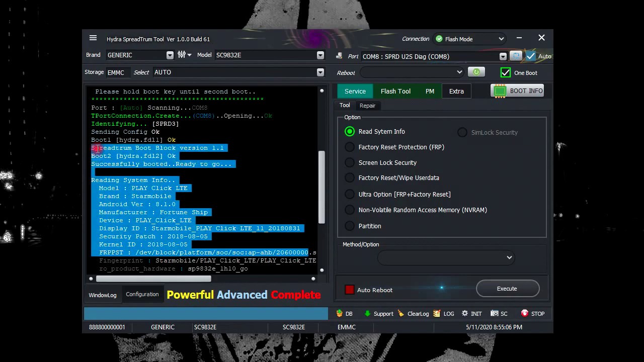Click the port rescan refresh icon
This screenshot has width=644, height=362.
[x=515, y=56]
